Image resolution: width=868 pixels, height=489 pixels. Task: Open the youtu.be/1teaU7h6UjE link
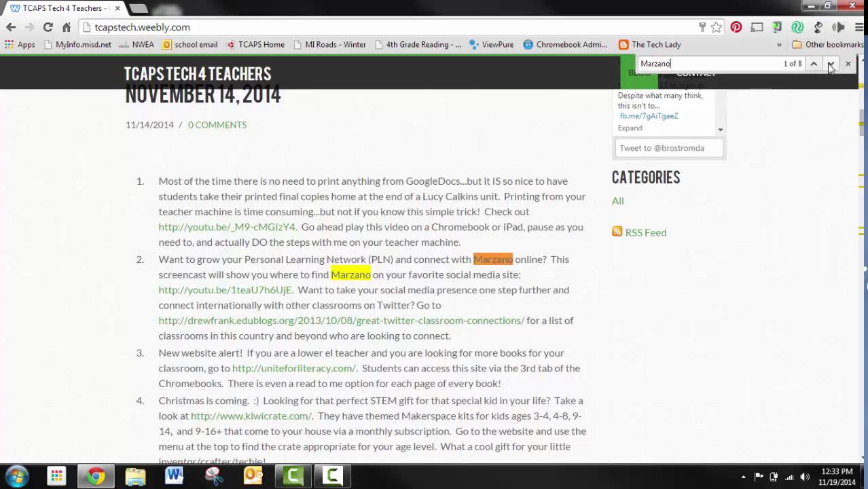pyautogui.click(x=225, y=290)
